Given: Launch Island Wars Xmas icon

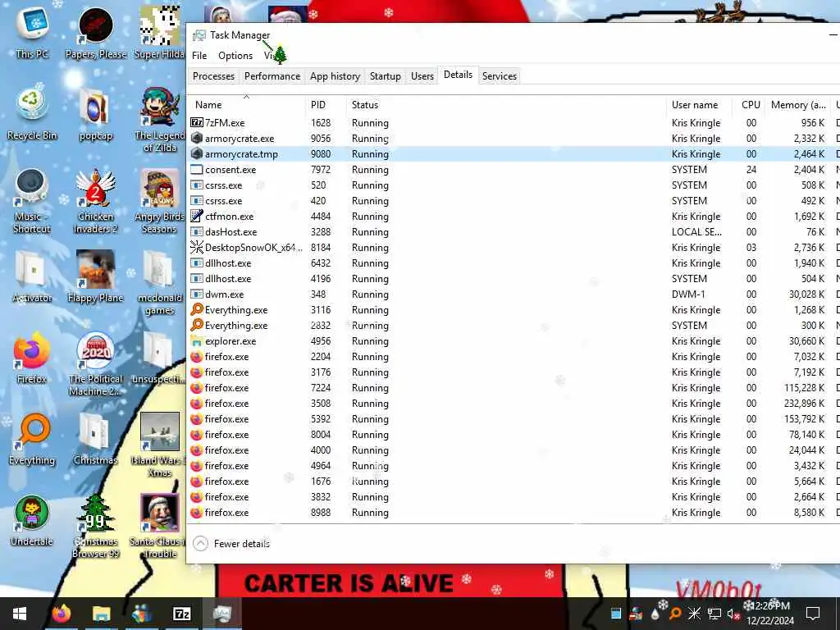Looking at the screenshot, I should pyautogui.click(x=159, y=445).
